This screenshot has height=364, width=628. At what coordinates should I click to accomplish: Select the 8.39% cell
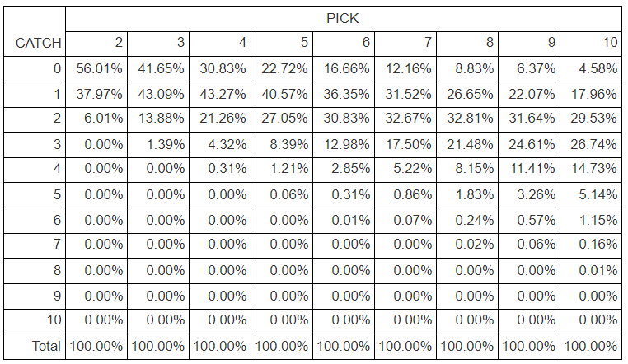pyautogui.click(x=282, y=145)
